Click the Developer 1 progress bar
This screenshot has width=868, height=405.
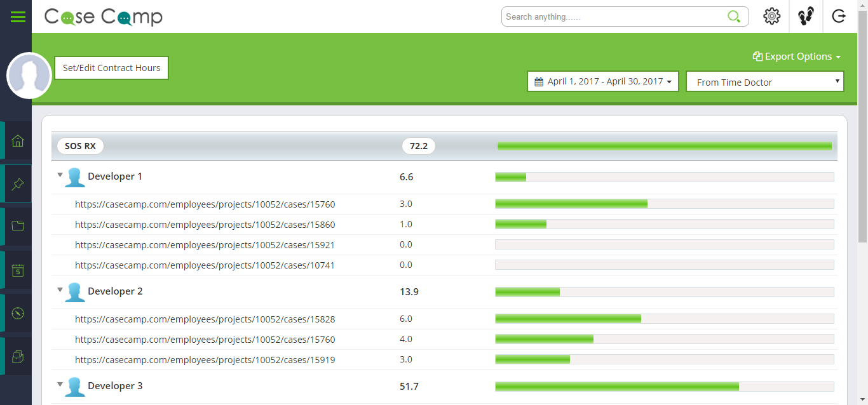[x=665, y=177]
